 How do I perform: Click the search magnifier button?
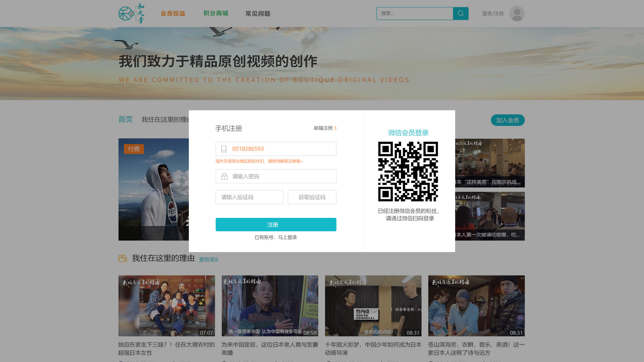[x=461, y=13]
